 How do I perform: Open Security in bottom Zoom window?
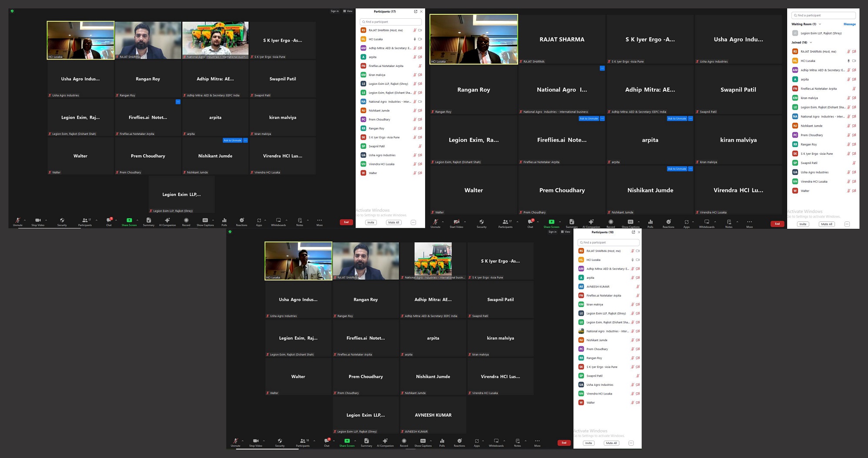coord(280,442)
